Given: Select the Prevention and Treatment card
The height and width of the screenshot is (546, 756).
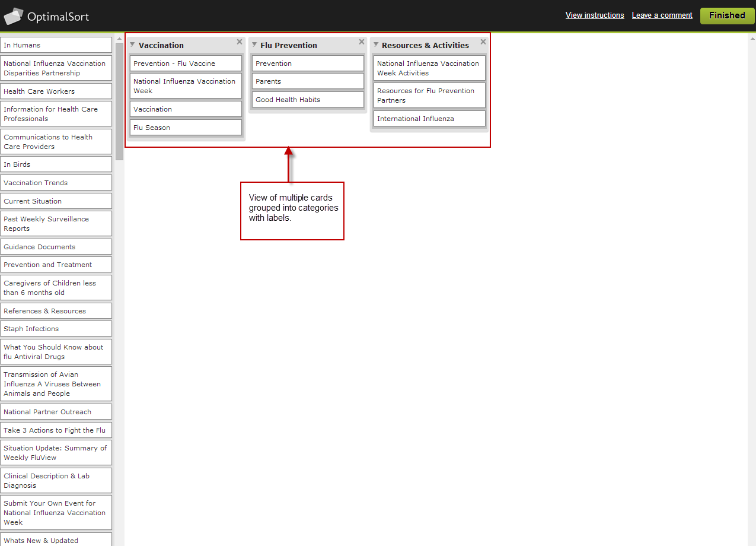Looking at the screenshot, I should [56, 265].
